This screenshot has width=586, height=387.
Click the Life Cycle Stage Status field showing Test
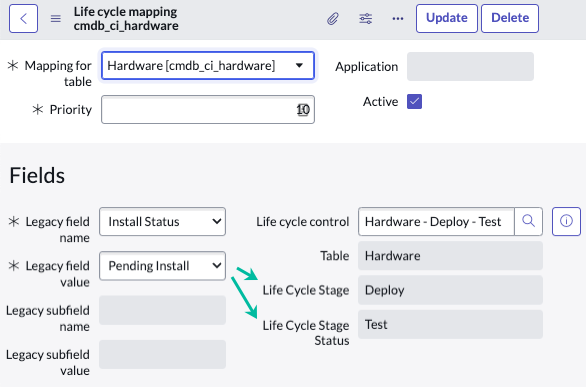(x=450, y=324)
